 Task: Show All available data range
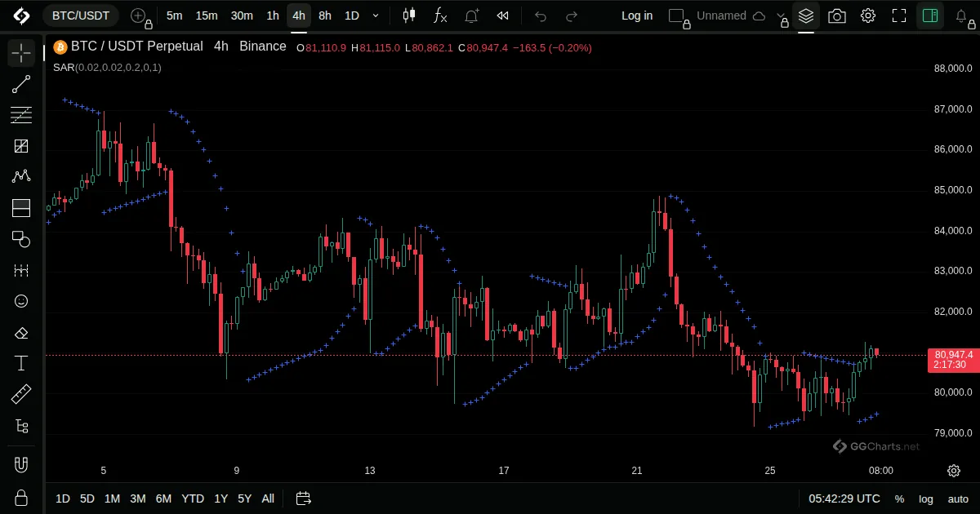268,498
